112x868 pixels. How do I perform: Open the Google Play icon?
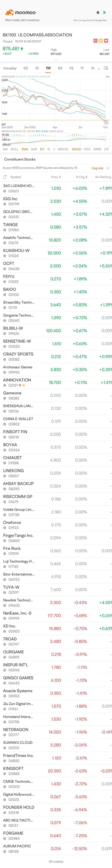105,12
